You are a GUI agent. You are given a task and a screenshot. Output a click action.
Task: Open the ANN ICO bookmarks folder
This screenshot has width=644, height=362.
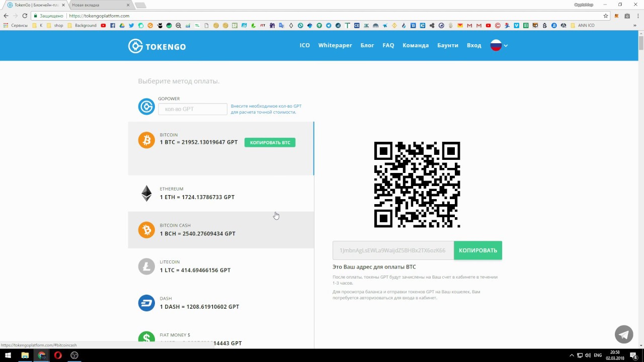[x=582, y=25]
